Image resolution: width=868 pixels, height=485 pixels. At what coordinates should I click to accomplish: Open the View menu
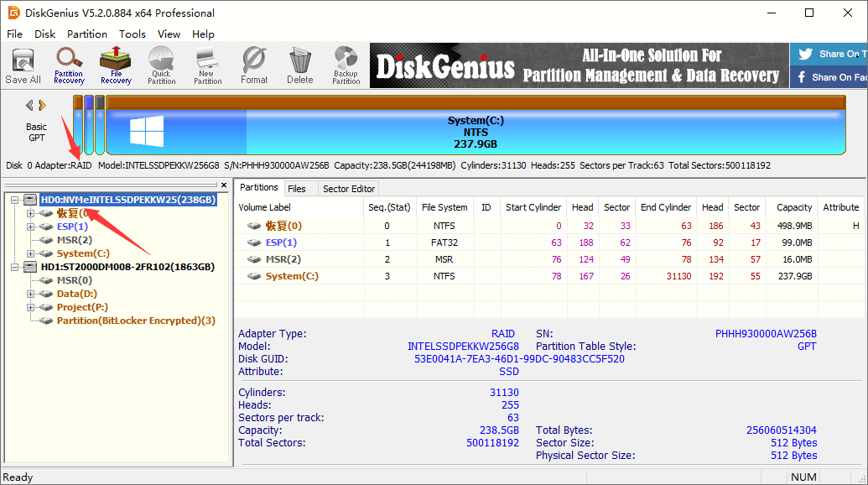(169, 34)
